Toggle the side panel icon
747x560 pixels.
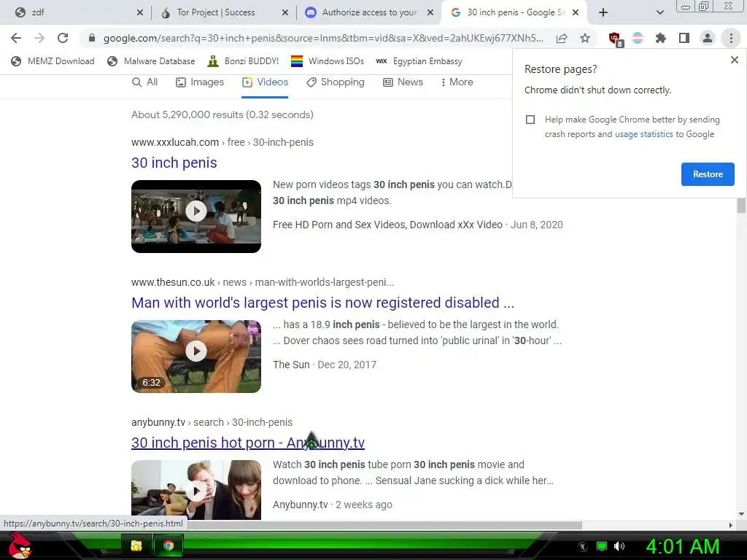click(684, 38)
